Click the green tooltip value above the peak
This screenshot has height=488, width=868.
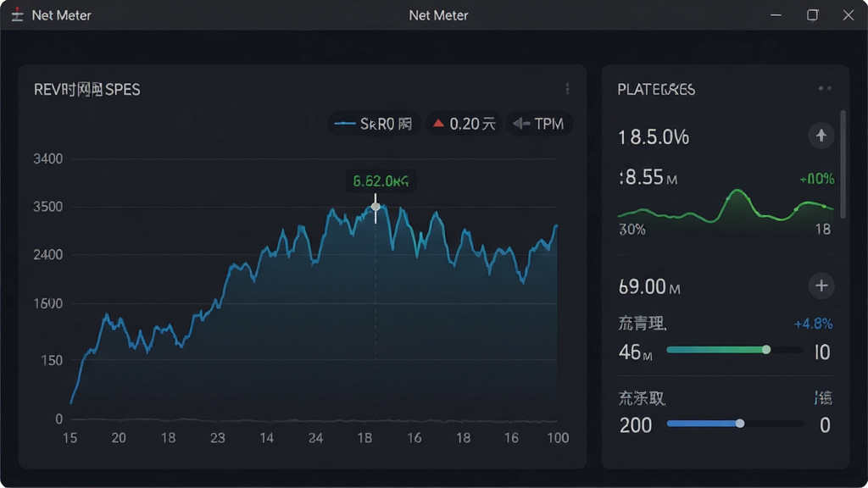381,181
